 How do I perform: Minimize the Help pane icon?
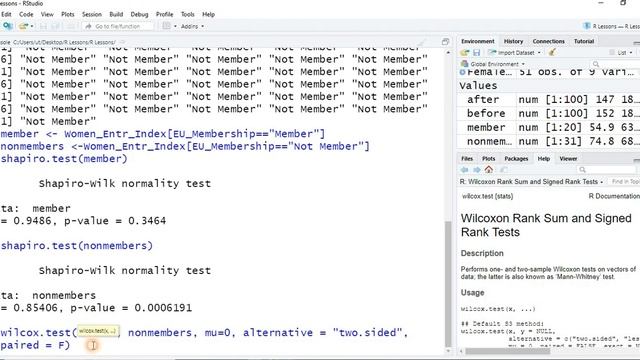click(636, 160)
